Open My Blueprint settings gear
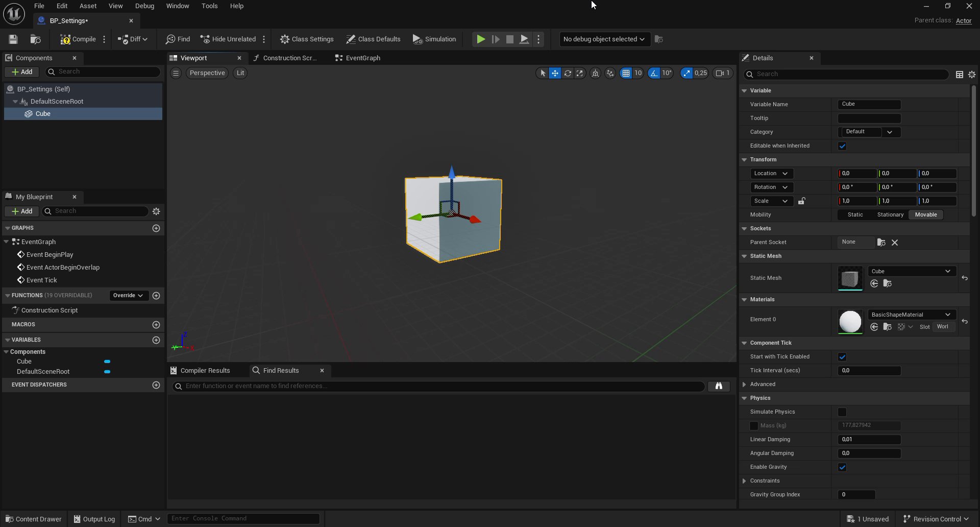The image size is (980, 527). (156, 211)
